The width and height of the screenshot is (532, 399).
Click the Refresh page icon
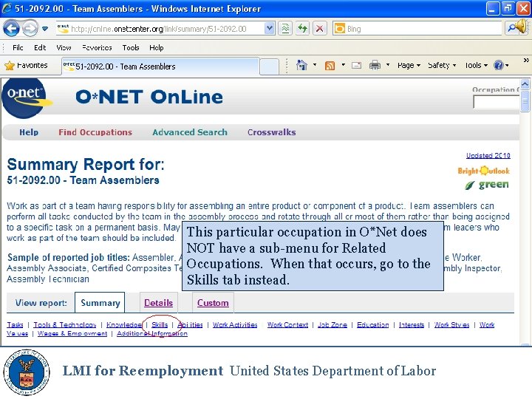tap(302, 29)
